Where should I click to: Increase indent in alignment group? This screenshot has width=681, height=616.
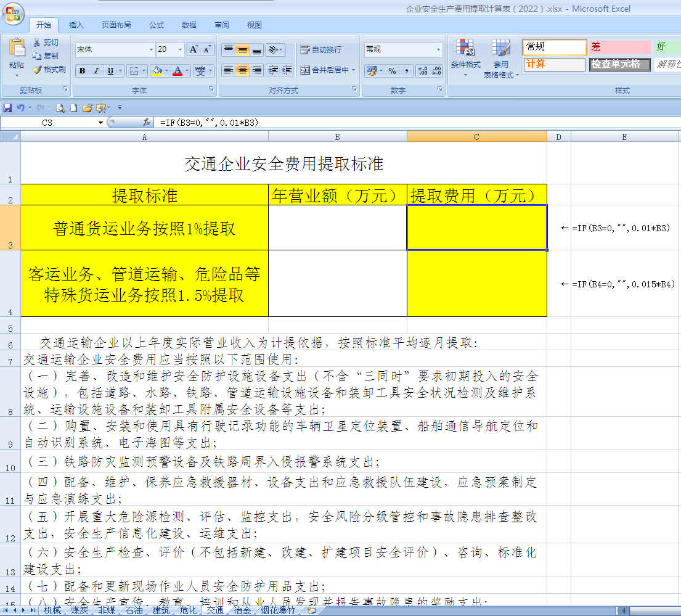[287, 70]
